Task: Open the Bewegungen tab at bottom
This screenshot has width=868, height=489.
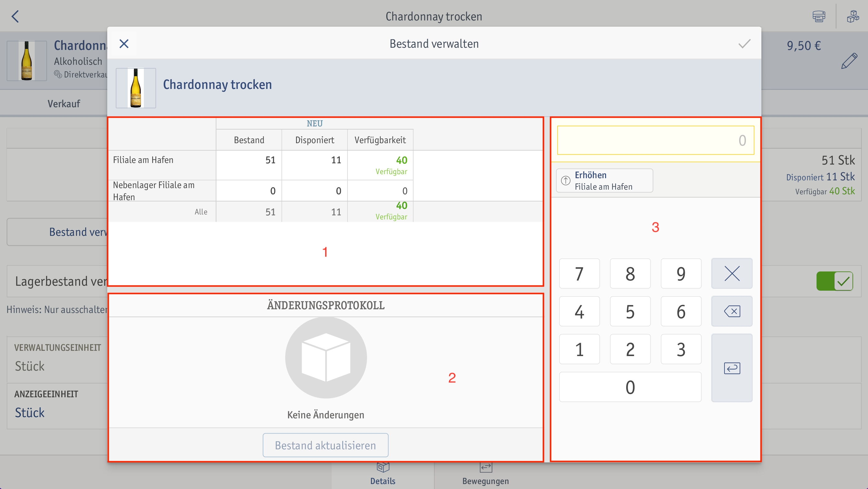Action: click(485, 475)
